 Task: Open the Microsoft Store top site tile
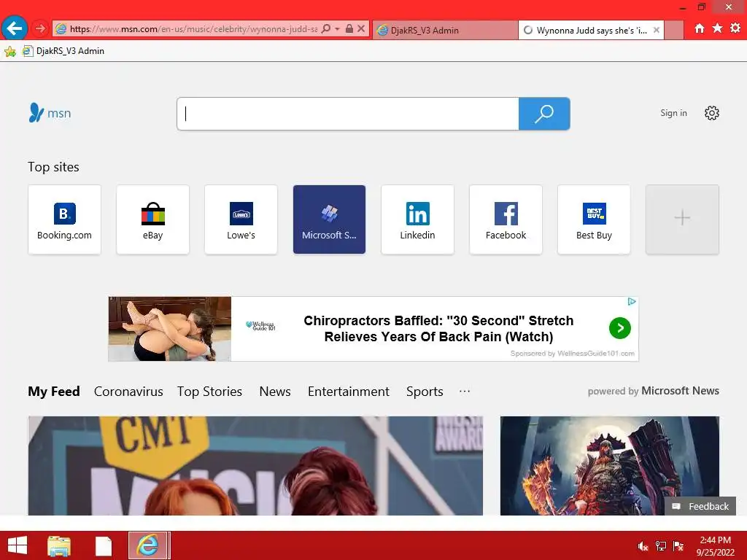[329, 219]
